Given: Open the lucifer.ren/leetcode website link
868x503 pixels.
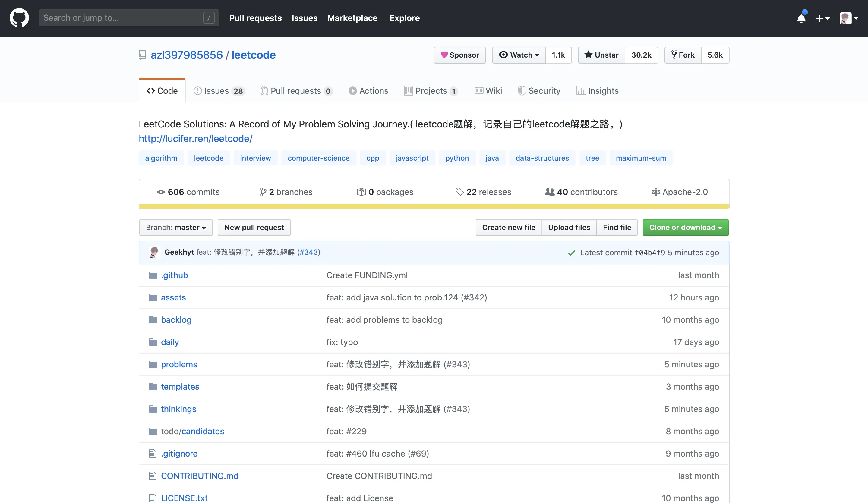Looking at the screenshot, I should tap(195, 138).
